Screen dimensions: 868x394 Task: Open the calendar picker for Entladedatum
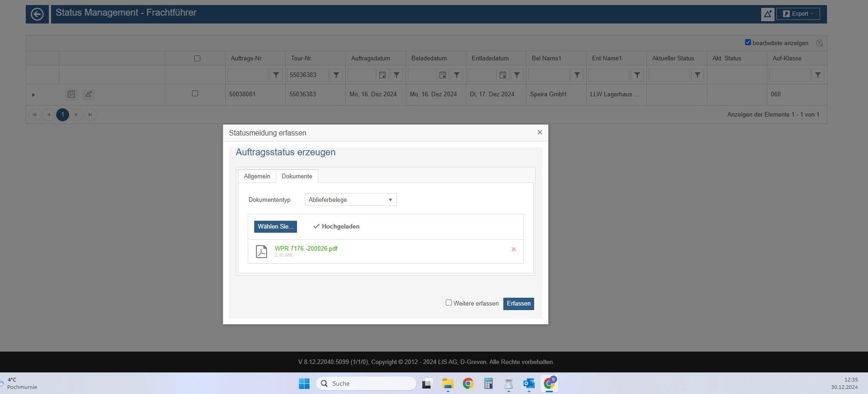[x=503, y=75]
